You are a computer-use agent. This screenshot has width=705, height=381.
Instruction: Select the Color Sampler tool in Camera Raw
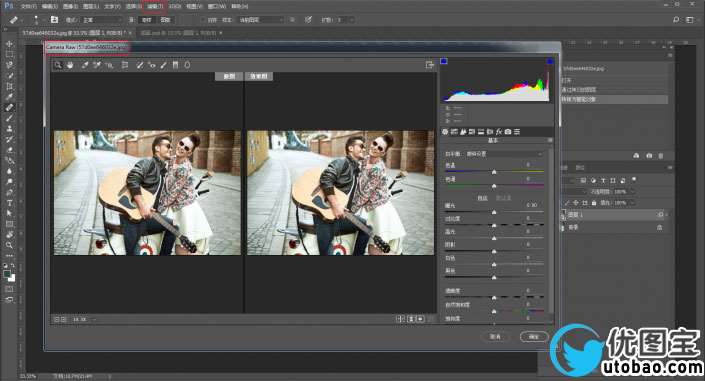[97, 65]
